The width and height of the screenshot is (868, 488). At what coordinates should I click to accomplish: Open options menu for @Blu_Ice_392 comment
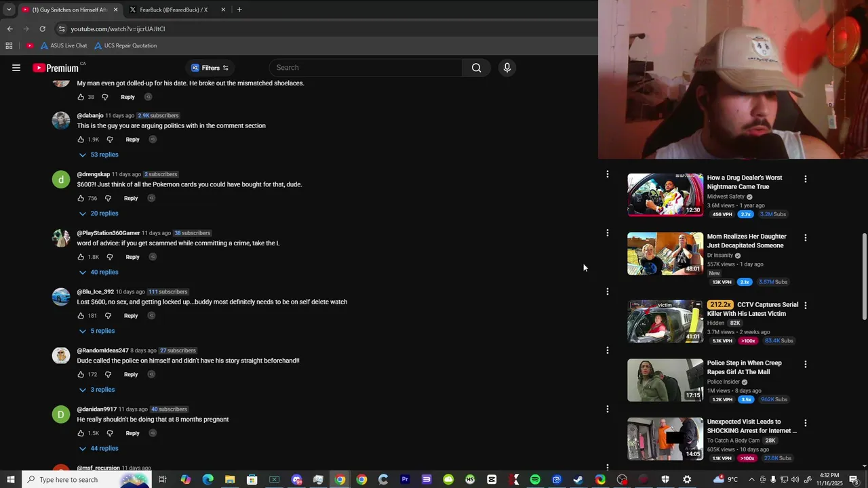(x=608, y=291)
